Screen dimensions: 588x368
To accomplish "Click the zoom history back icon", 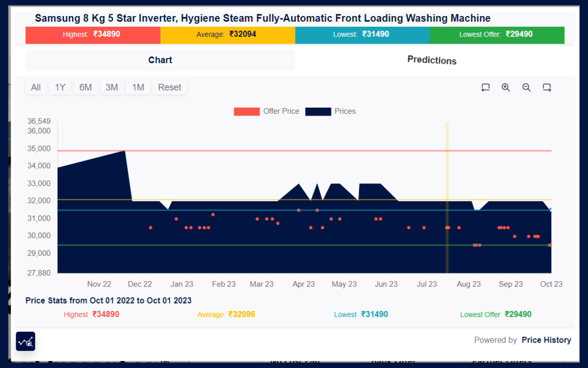I will pyautogui.click(x=486, y=87).
